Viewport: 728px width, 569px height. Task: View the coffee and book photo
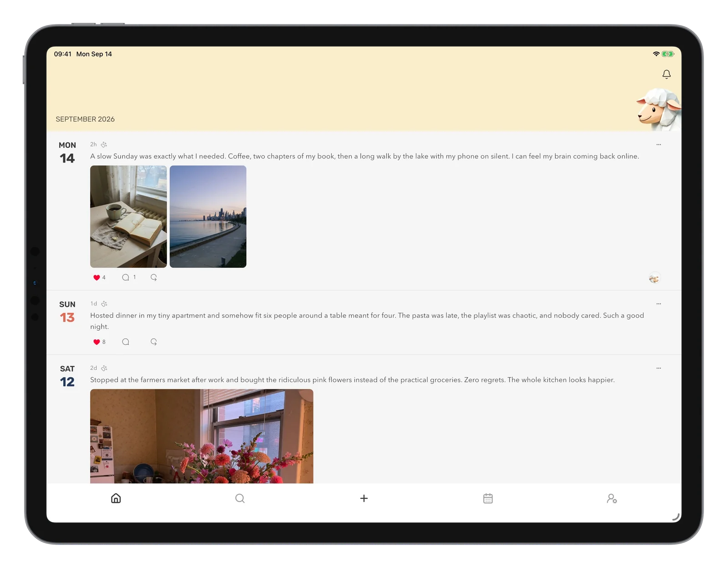click(128, 217)
